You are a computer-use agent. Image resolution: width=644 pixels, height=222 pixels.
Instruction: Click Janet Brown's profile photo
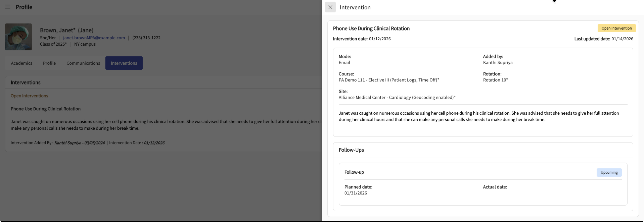click(x=18, y=37)
